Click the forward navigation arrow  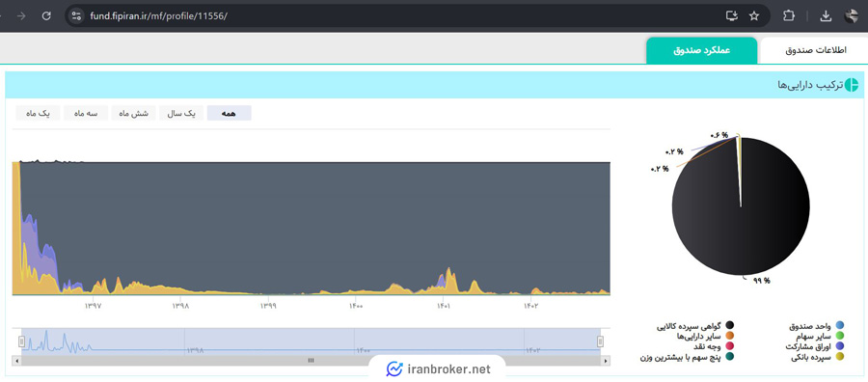tap(21, 16)
